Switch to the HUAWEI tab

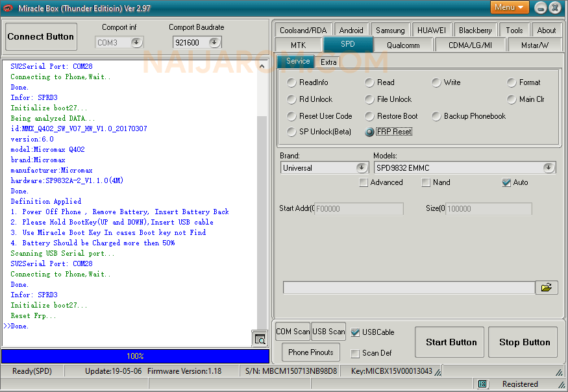pyautogui.click(x=432, y=30)
